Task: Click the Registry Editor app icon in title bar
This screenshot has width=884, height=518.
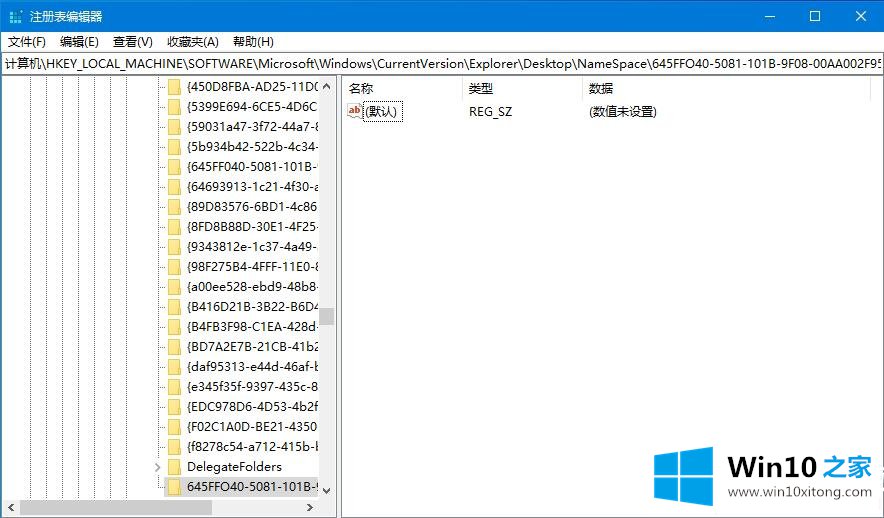Action: [x=16, y=16]
